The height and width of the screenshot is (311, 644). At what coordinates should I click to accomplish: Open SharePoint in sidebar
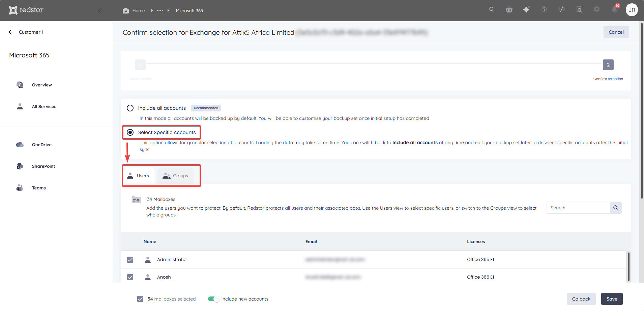43,166
